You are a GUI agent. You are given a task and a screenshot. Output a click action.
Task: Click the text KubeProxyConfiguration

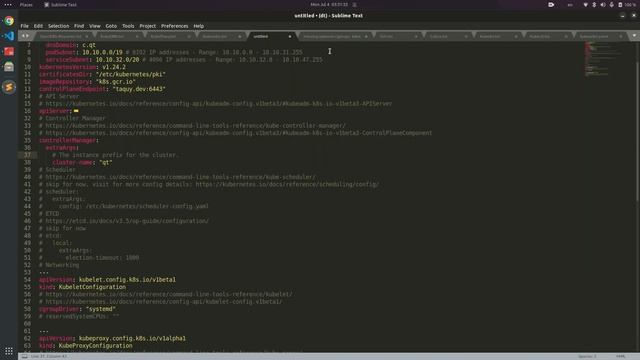96,346
